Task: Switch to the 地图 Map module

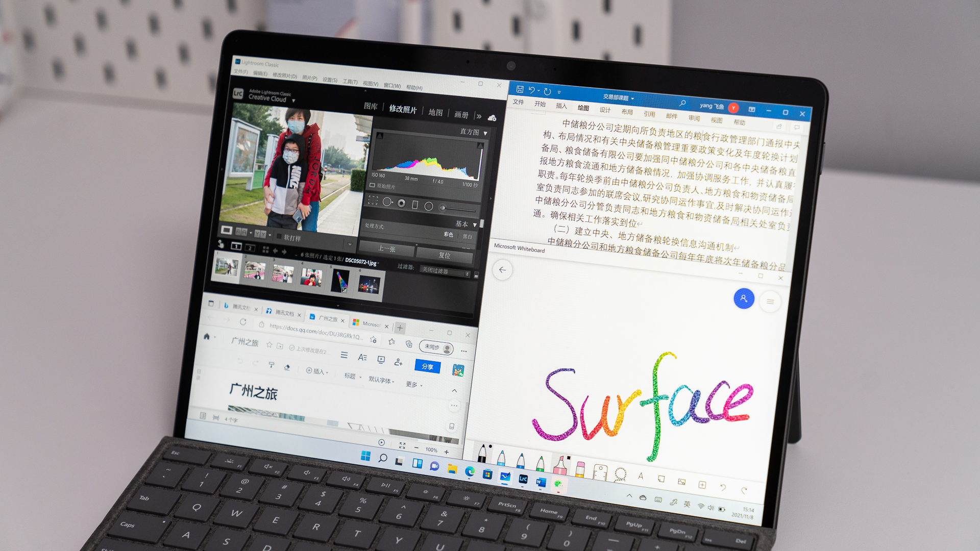Action: [435, 112]
